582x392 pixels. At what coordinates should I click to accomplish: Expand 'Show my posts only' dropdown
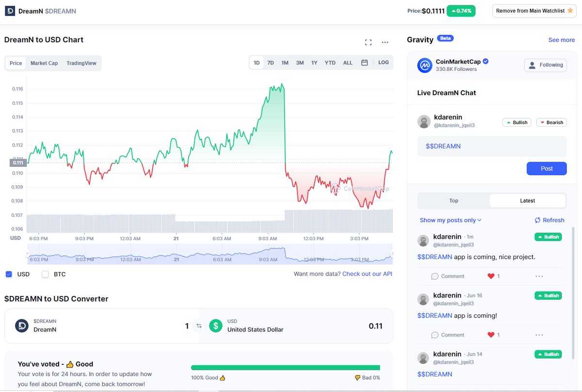pos(451,220)
